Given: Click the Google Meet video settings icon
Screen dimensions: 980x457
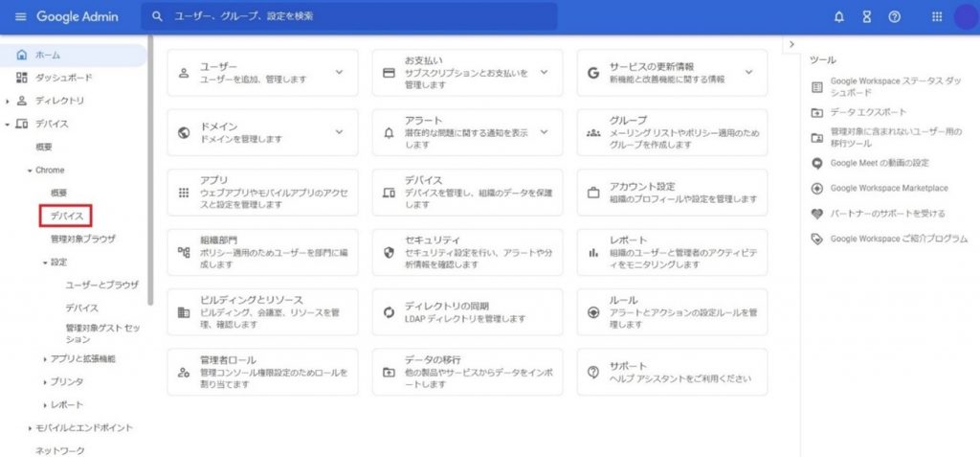Looking at the screenshot, I should [816, 163].
